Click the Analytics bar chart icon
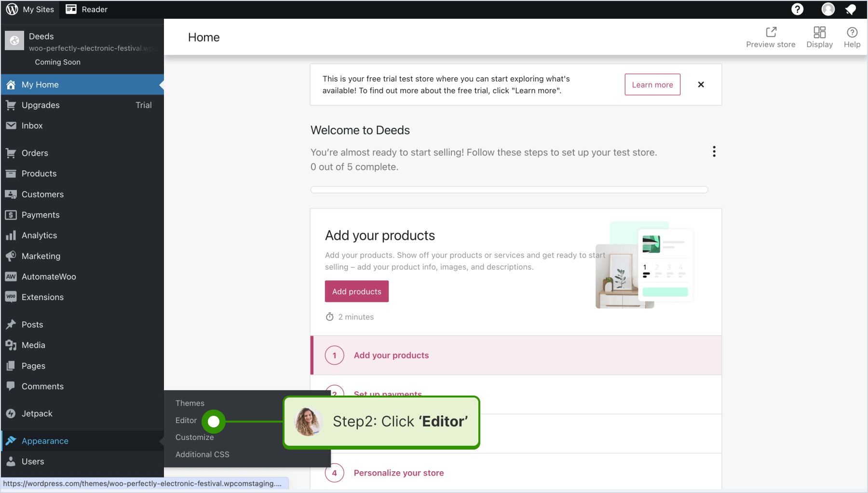The width and height of the screenshot is (868, 493). tap(11, 235)
